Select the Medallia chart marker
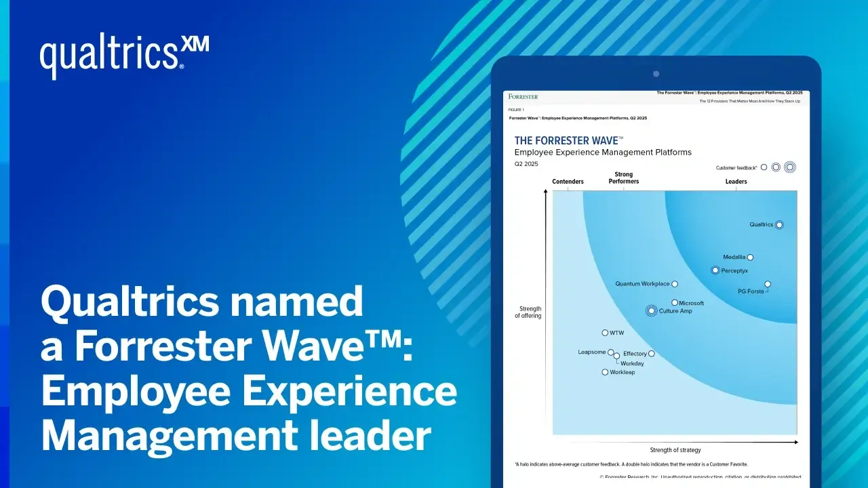The image size is (868, 488). point(750,257)
